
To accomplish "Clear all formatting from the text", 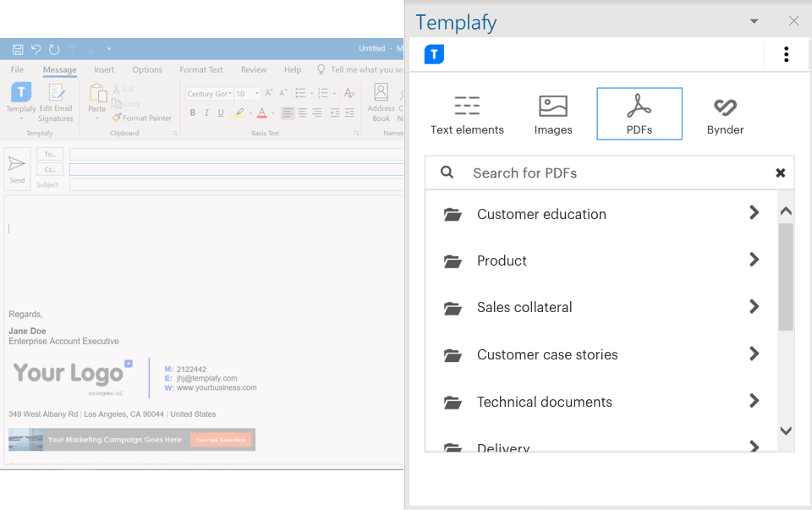I will (349, 93).
